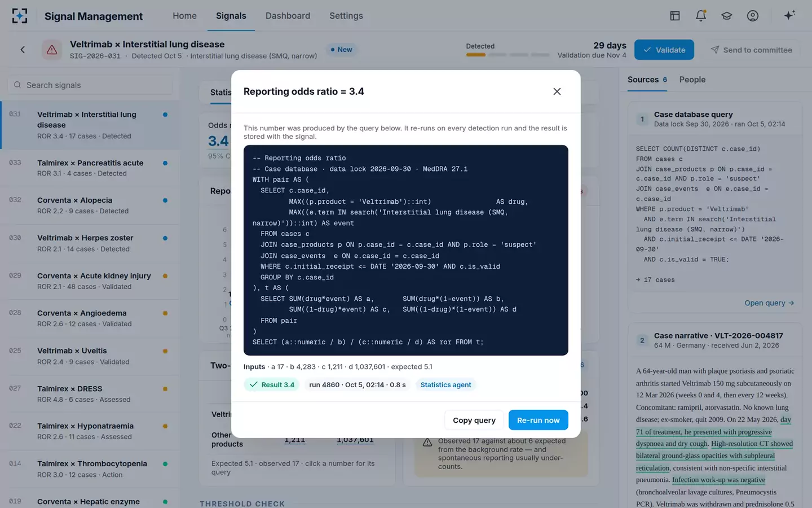This screenshot has height=508, width=812.
Task: Open the layout panel icon in header
Action: (674, 16)
